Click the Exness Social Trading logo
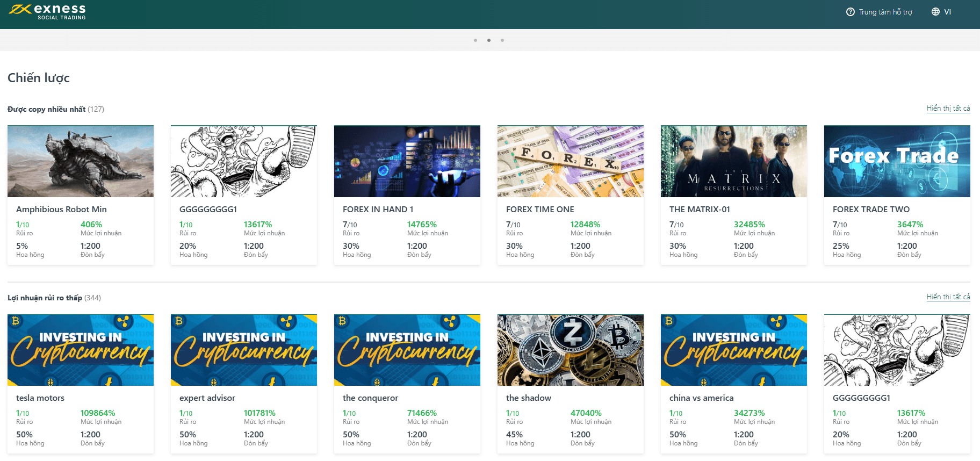The height and width of the screenshot is (461, 980). point(47,11)
